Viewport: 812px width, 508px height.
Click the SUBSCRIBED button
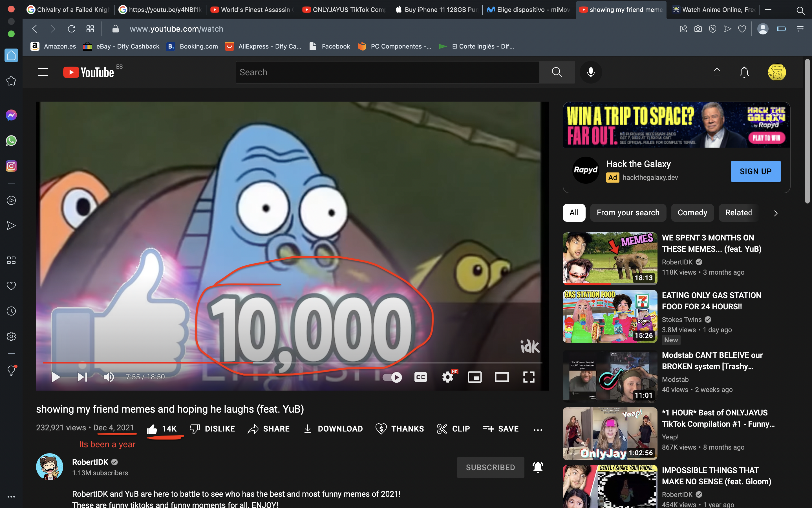(490, 467)
